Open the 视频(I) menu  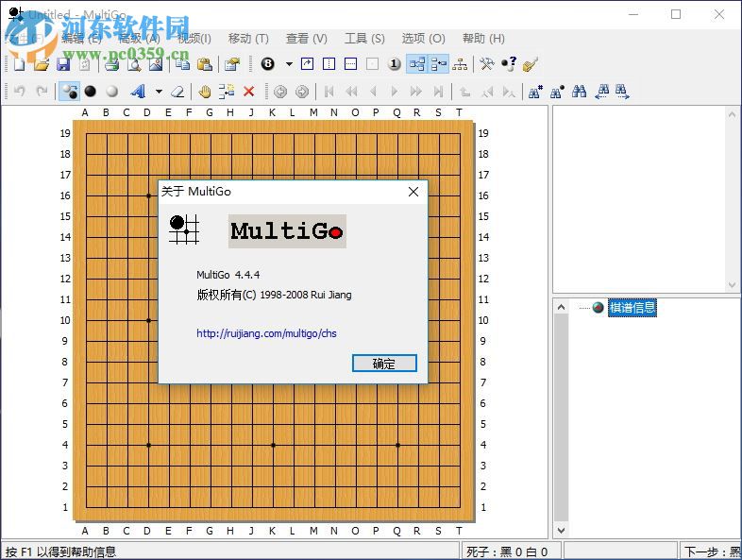coord(194,39)
